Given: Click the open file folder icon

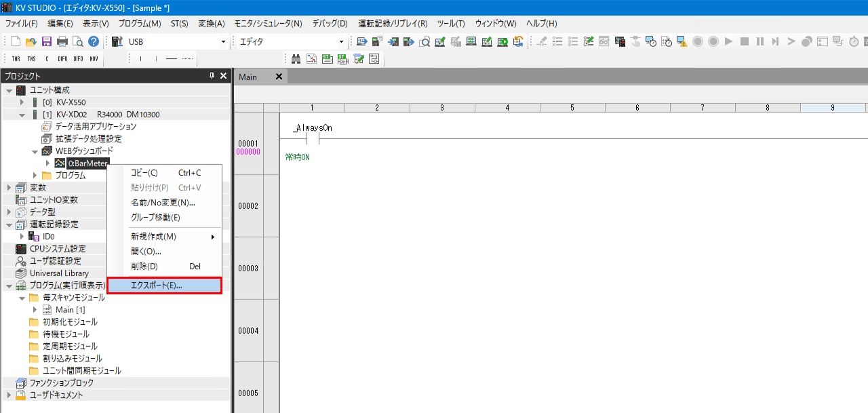Looking at the screenshot, I should (31, 41).
